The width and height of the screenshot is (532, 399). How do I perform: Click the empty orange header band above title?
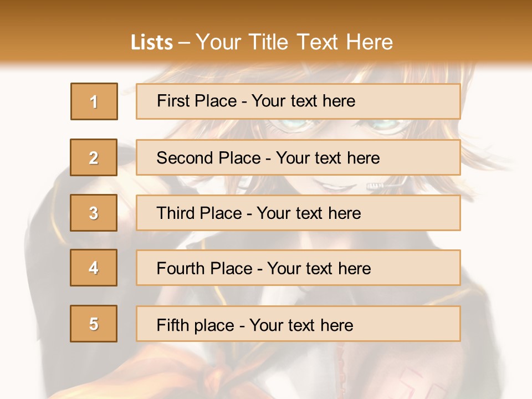[266, 14]
